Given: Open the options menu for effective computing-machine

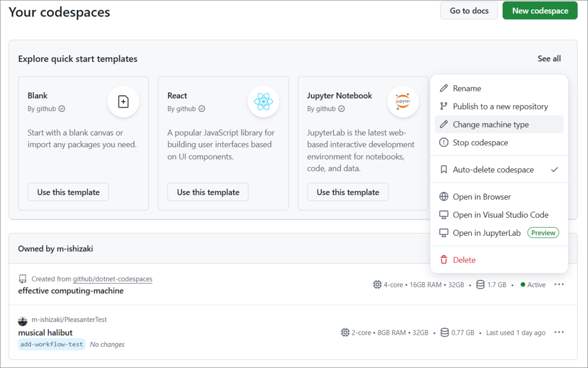Looking at the screenshot, I should tap(559, 285).
